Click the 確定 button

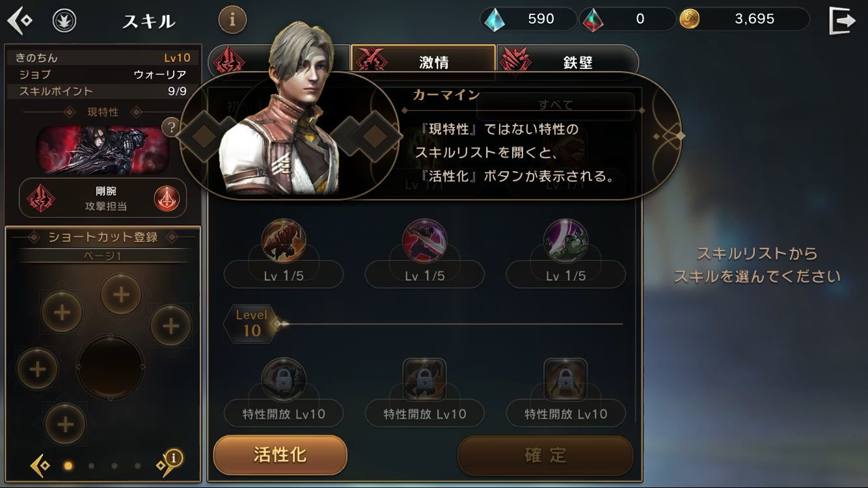[545, 455]
